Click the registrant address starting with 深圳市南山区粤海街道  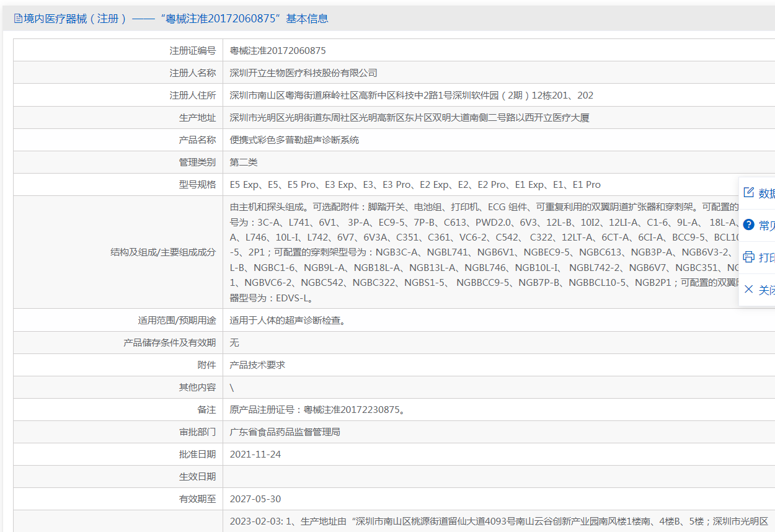click(412, 95)
